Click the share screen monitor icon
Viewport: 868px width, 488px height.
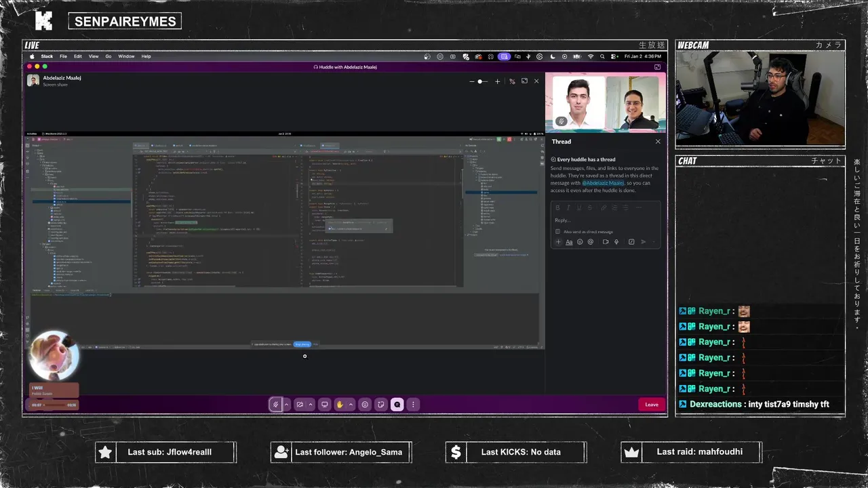pyautogui.click(x=325, y=405)
